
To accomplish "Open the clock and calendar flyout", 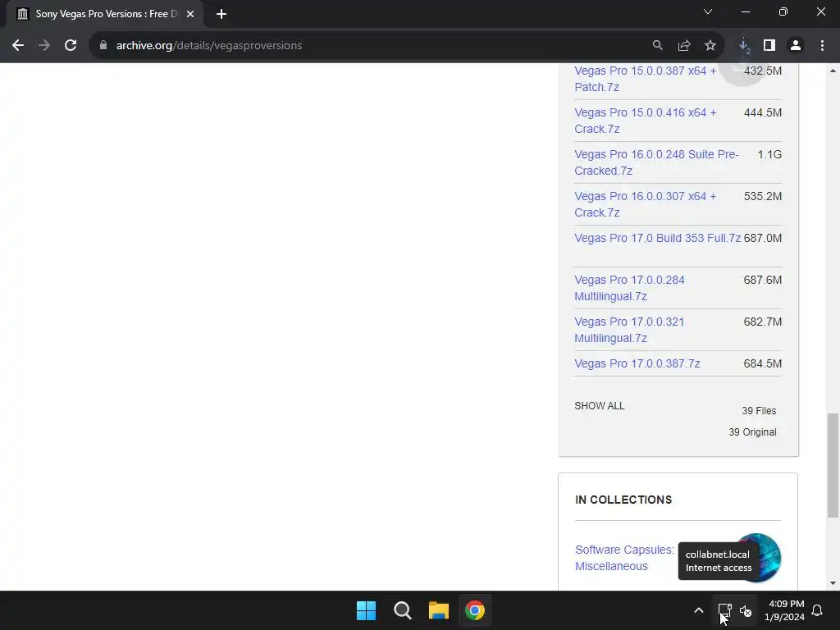I will (x=785, y=610).
